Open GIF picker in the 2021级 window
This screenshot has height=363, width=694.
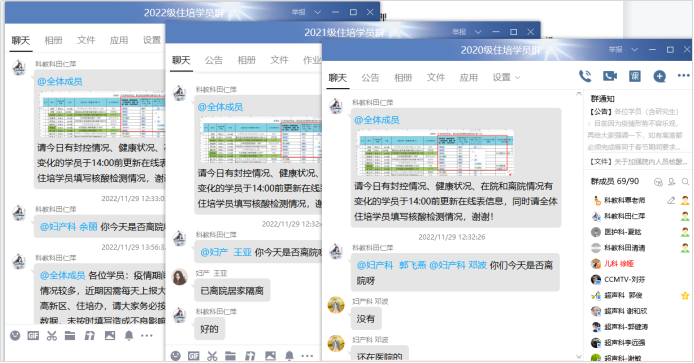coord(193,355)
